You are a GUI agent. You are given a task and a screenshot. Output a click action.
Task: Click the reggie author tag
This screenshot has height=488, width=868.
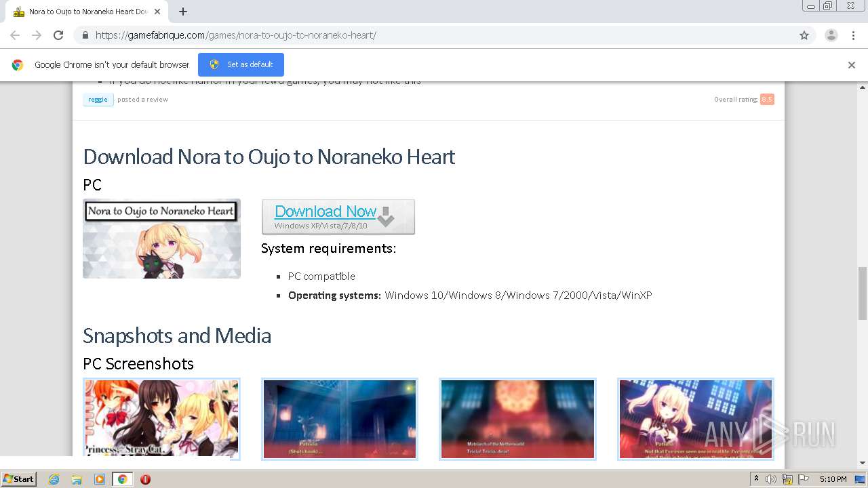point(98,100)
